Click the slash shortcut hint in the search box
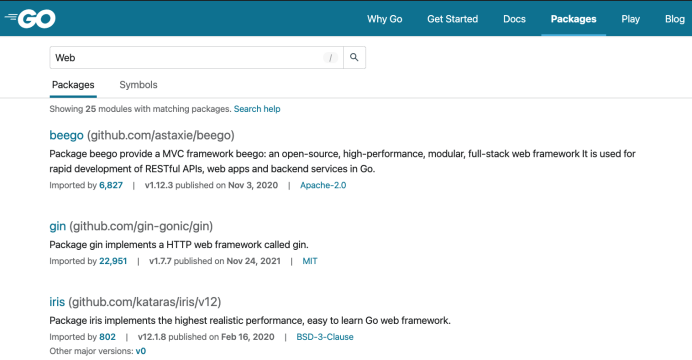 [x=330, y=58]
